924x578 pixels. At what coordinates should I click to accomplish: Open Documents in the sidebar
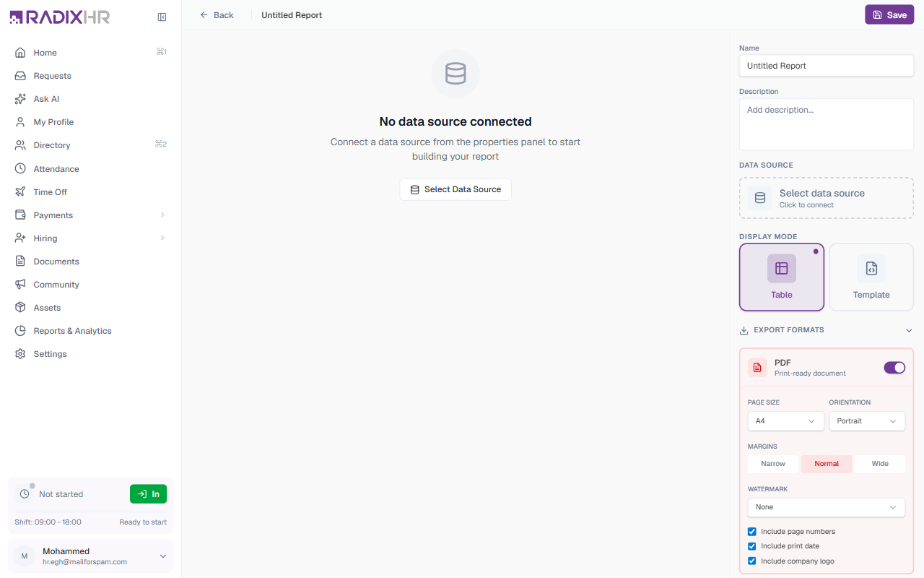click(90, 261)
